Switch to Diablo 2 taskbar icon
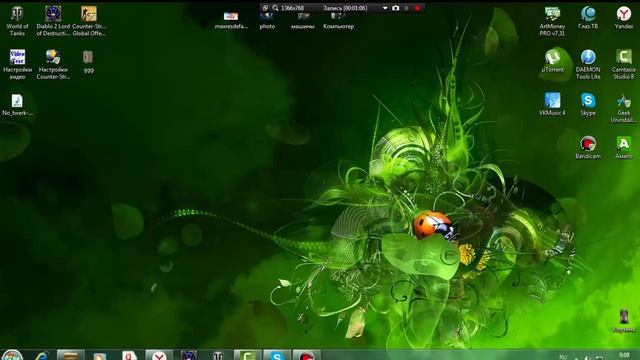This screenshot has width=640, height=360. (189, 355)
